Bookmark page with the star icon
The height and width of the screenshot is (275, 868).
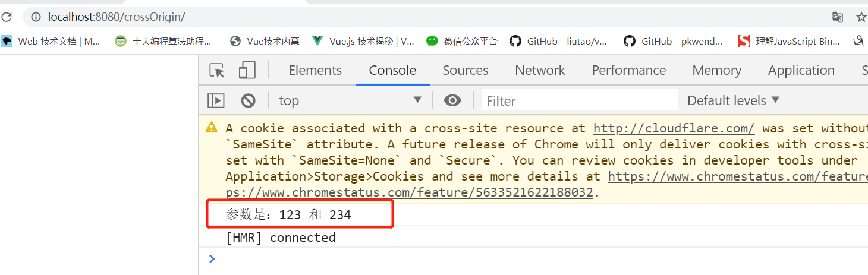(861, 17)
